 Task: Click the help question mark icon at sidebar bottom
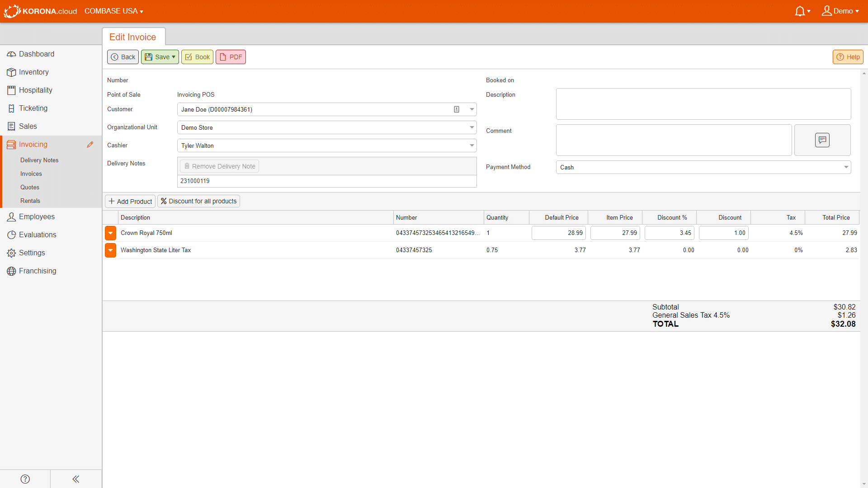point(25,479)
